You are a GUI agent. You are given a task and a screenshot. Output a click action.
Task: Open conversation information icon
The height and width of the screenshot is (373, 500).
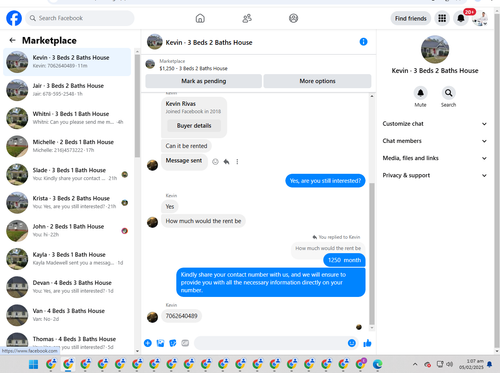(x=363, y=42)
